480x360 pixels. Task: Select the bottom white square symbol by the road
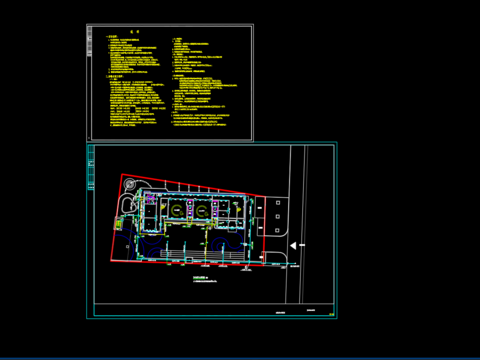[277, 230]
